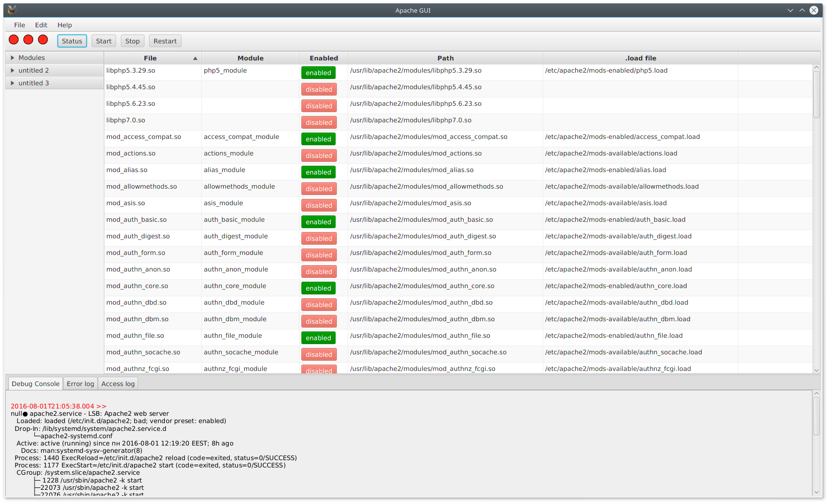Switch to the Access log tab
The width and height of the screenshot is (829, 504).
coord(118,384)
